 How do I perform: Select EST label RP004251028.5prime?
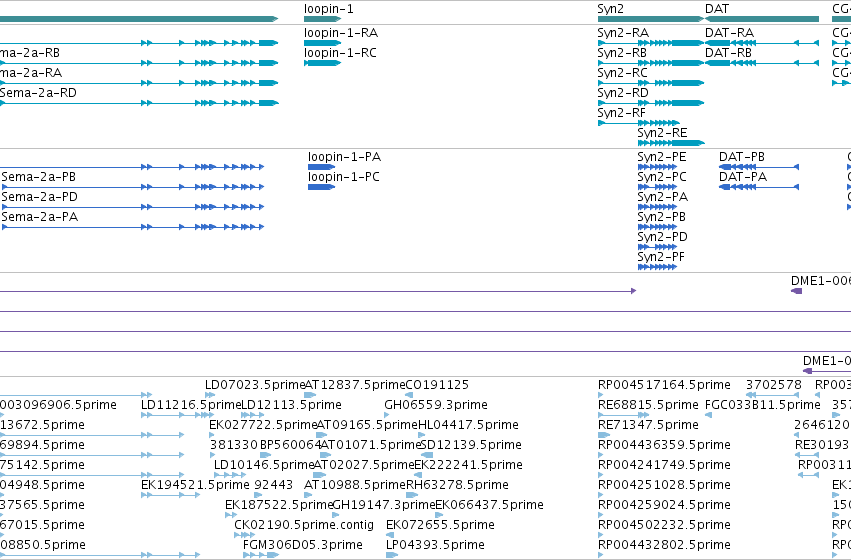click(664, 485)
